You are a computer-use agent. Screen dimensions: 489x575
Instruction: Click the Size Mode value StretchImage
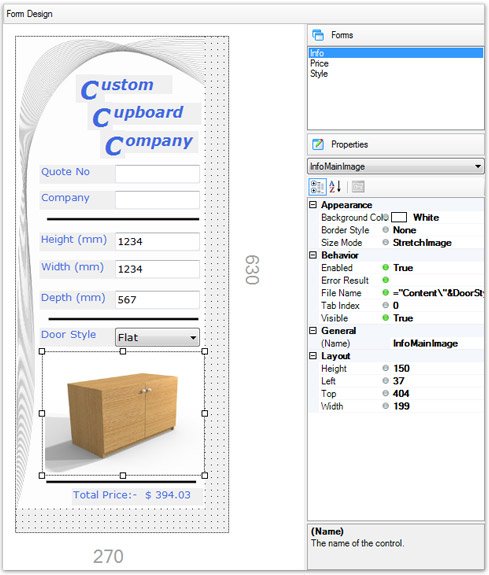[422, 242]
